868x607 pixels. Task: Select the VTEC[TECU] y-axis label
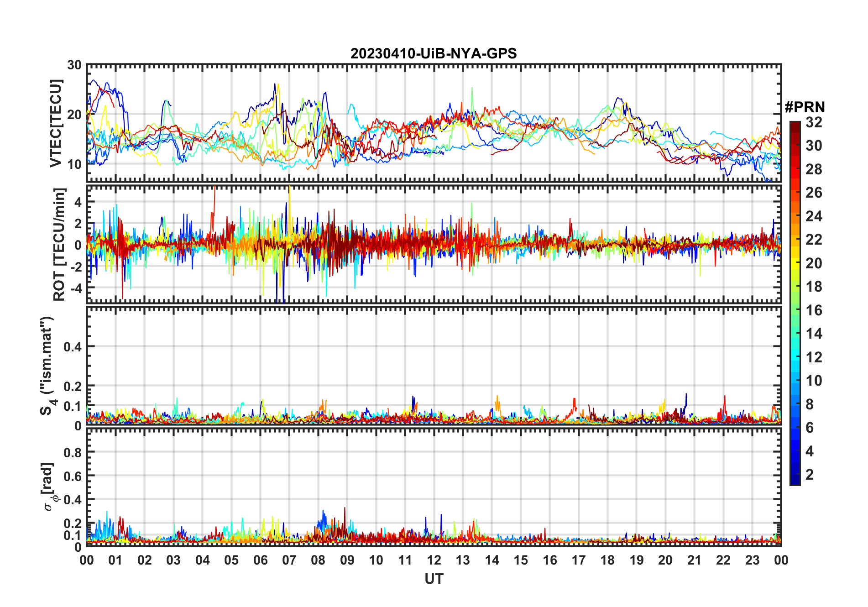[56, 124]
